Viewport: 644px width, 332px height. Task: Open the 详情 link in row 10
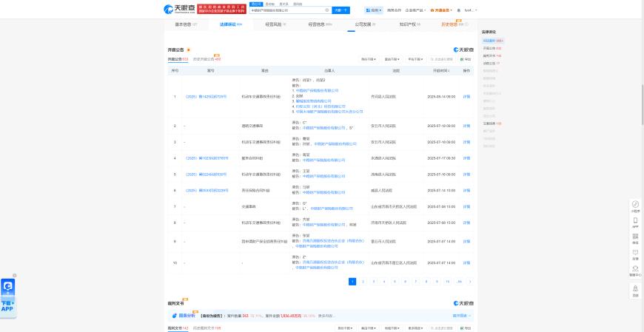point(466,262)
